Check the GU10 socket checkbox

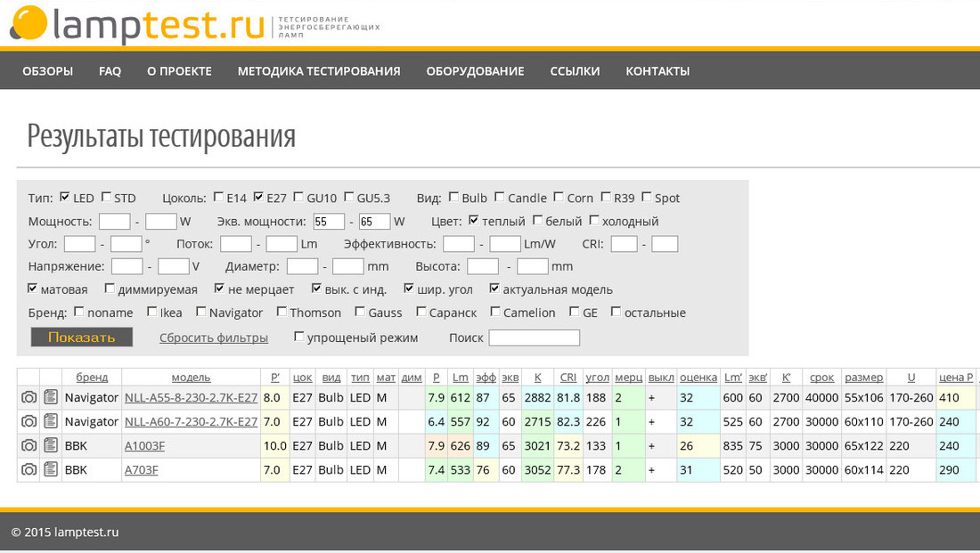pyautogui.click(x=298, y=197)
